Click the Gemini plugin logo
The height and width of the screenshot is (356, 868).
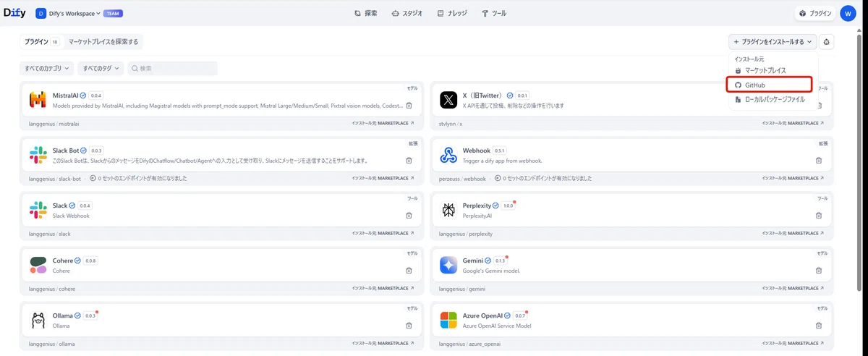tap(448, 266)
